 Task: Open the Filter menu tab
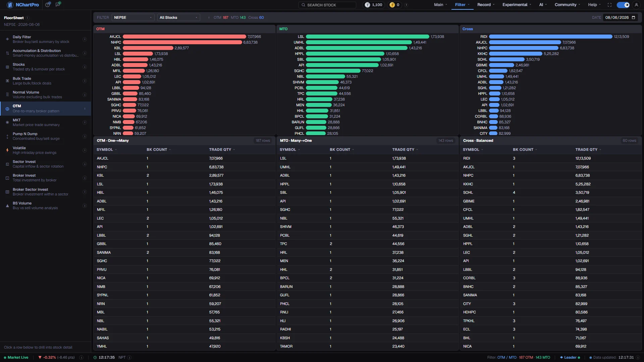pos(462,5)
